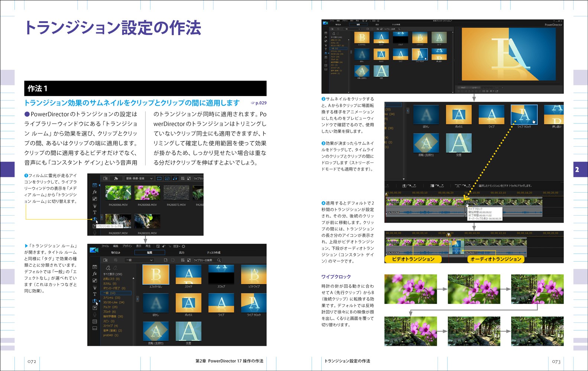Open the Title Room T icon in media library screenshot

point(95,212)
